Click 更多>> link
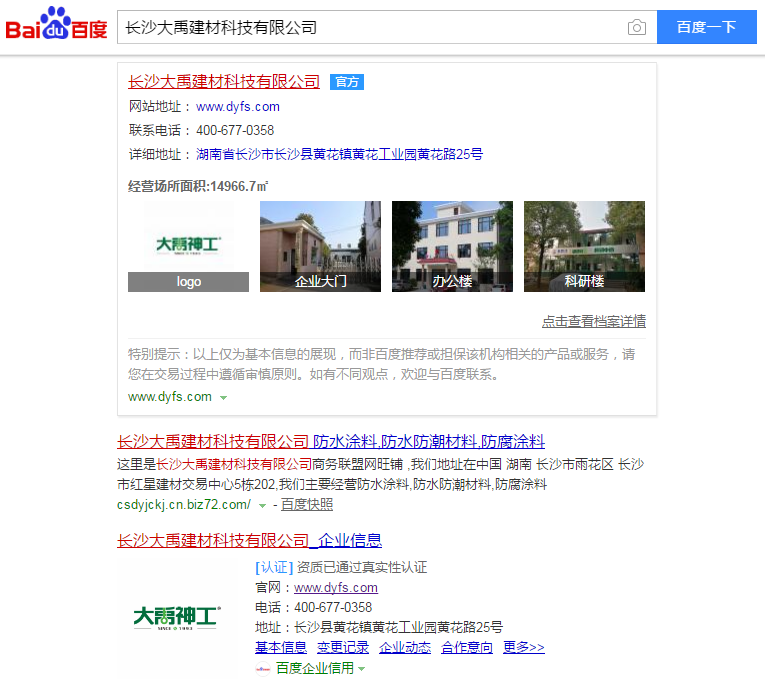This screenshot has height=679, width=765. tap(523, 647)
